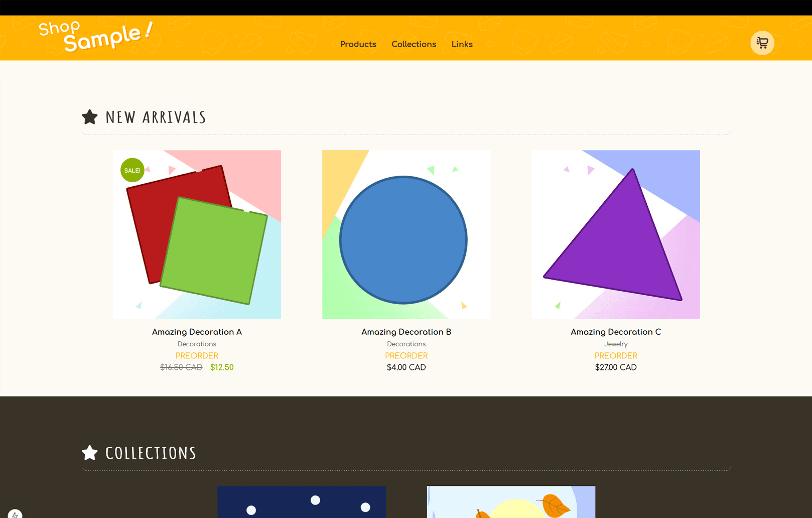This screenshot has width=812, height=518.
Task: Click the Amazing Decoration C title
Action: pos(616,332)
